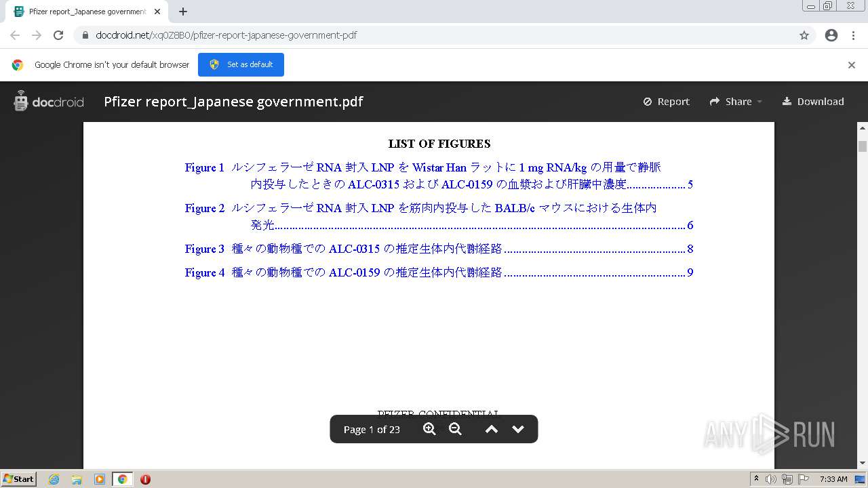Reload the current page
Screen dimensions: 868x488
[x=58, y=35]
